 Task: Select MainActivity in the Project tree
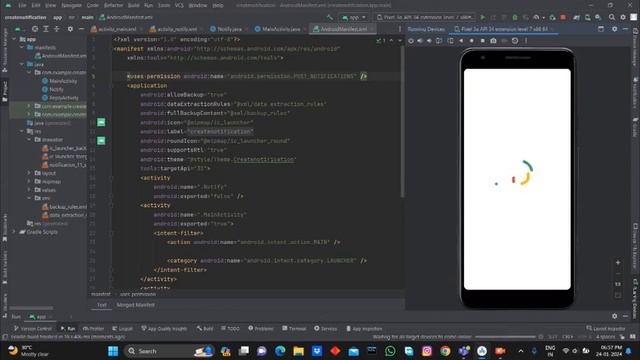(60, 81)
